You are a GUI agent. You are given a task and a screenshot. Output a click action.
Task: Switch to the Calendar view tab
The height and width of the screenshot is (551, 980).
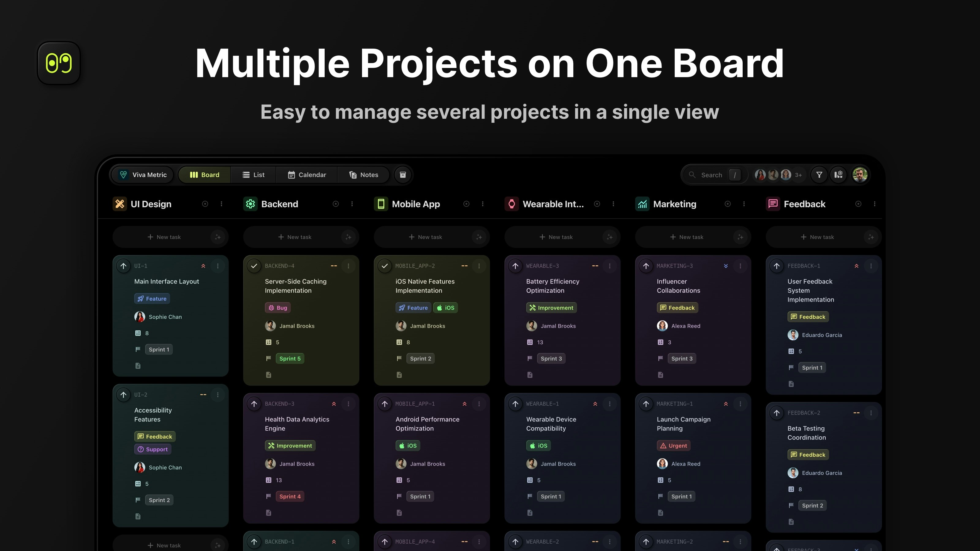coord(307,175)
